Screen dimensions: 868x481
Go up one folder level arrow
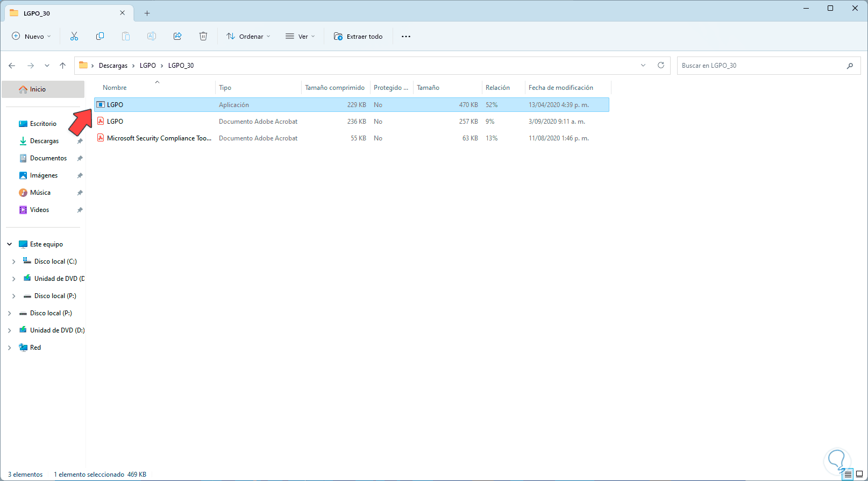point(63,66)
